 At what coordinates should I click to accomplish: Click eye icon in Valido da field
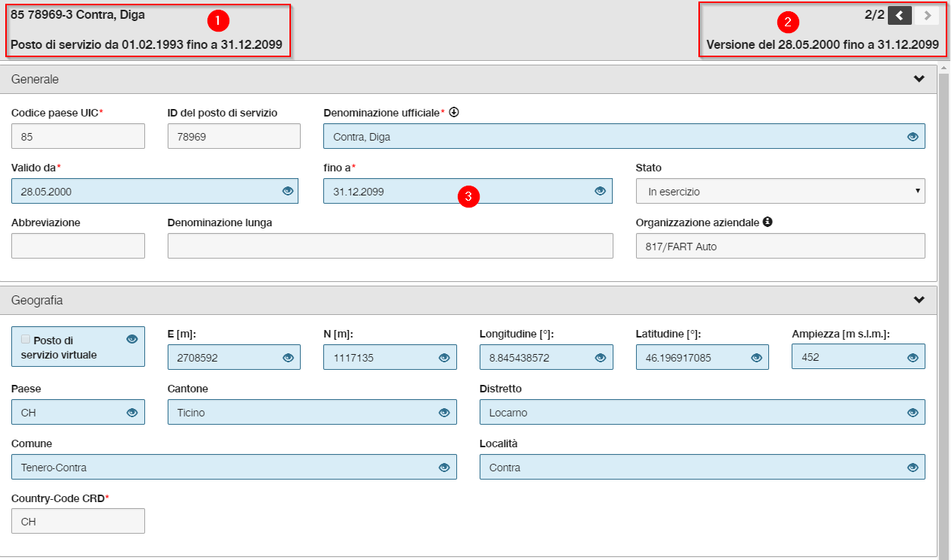click(x=287, y=191)
